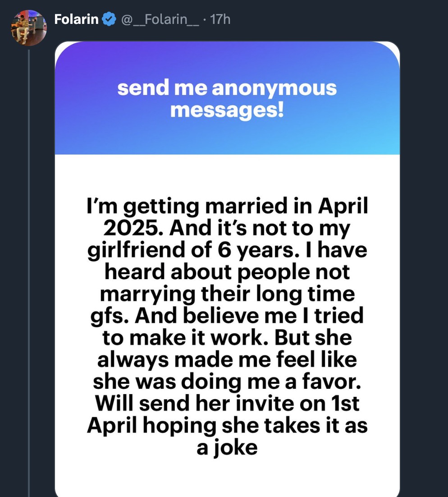
Task: Click the final words 'a joke'
Action: click(227, 447)
